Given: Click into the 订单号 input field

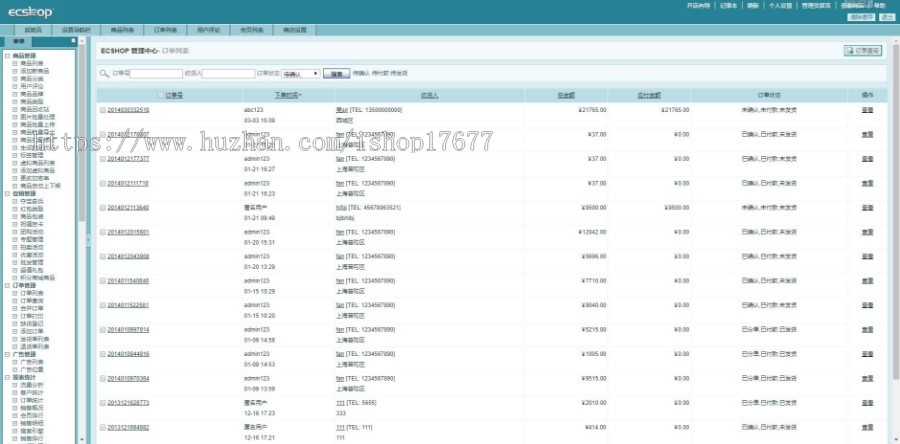Looking at the screenshot, I should pos(156,73).
